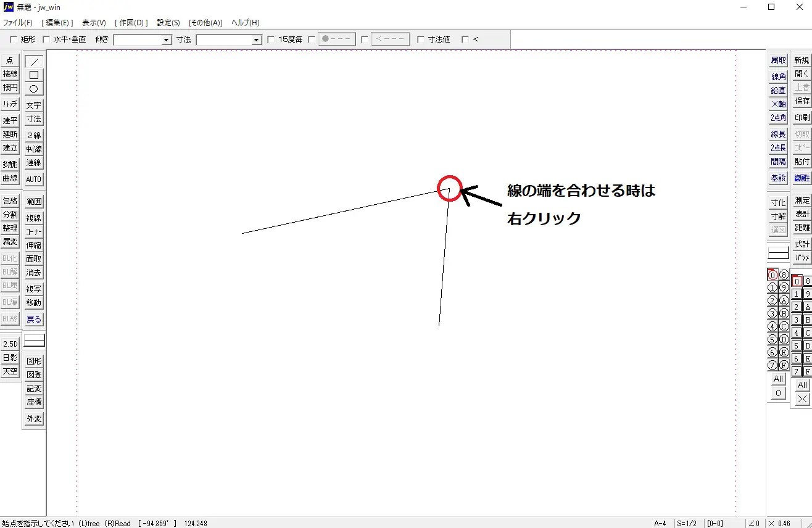Open the 2.5D tool
812x528 pixels.
coord(10,344)
